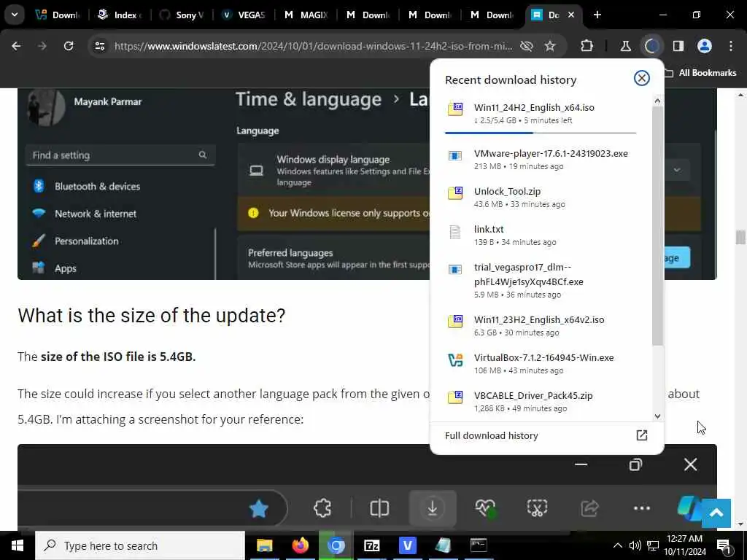Switch to the first VirtualBox Downl tab

pos(58,15)
